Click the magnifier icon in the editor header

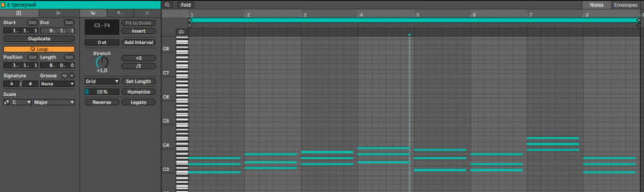pyautogui.click(x=168, y=5)
